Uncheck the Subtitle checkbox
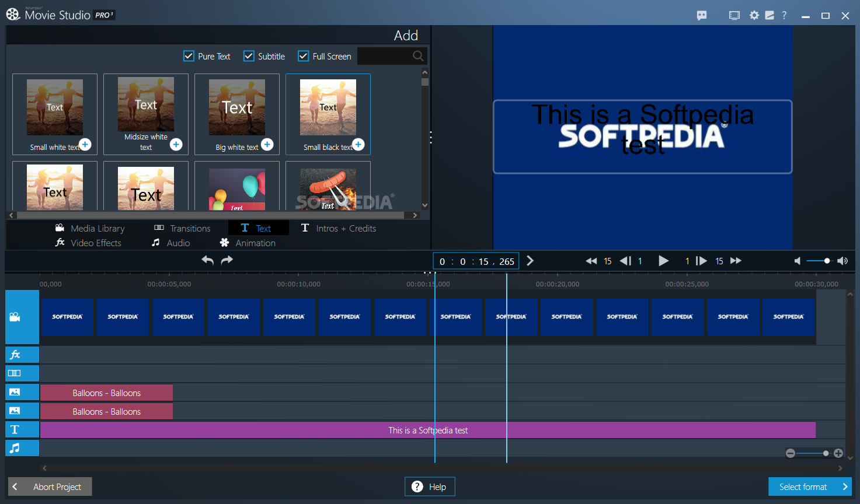860x504 pixels. [x=249, y=56]
